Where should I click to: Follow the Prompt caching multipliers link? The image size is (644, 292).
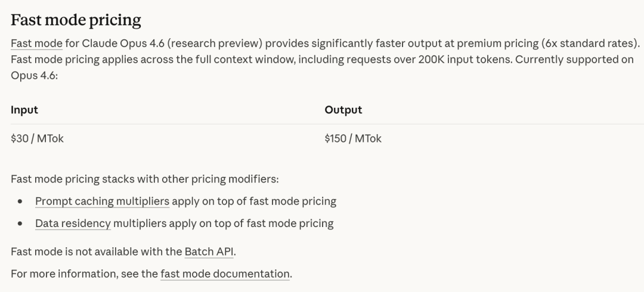(x=102, y=201)
